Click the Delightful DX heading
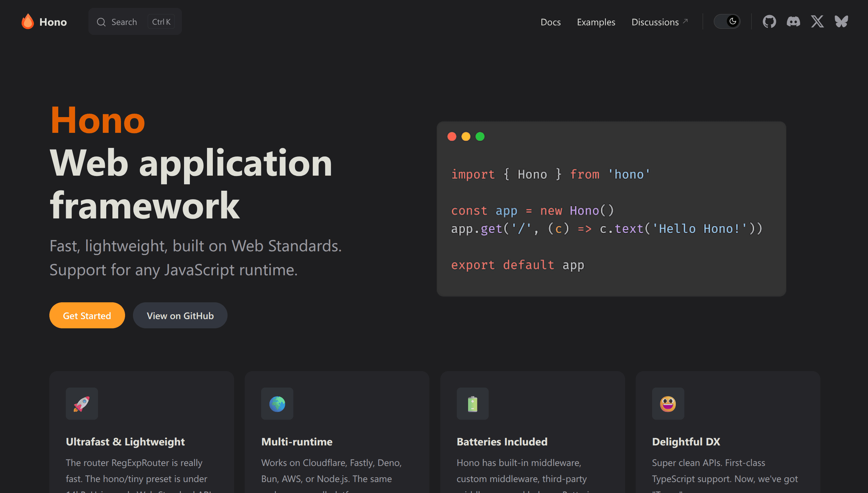Viewport: 868px width, 493px height. pyautogui.click(x=686, y=442)
